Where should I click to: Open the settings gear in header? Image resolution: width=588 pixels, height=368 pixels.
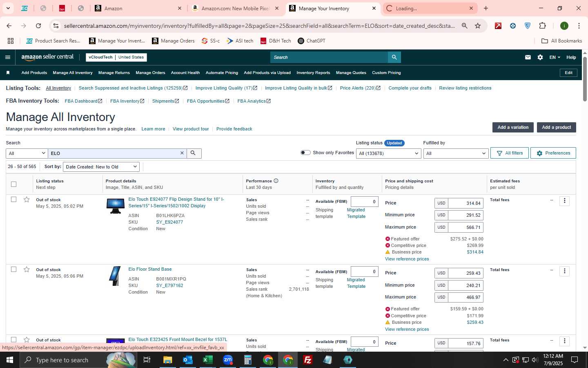[540, 57]
